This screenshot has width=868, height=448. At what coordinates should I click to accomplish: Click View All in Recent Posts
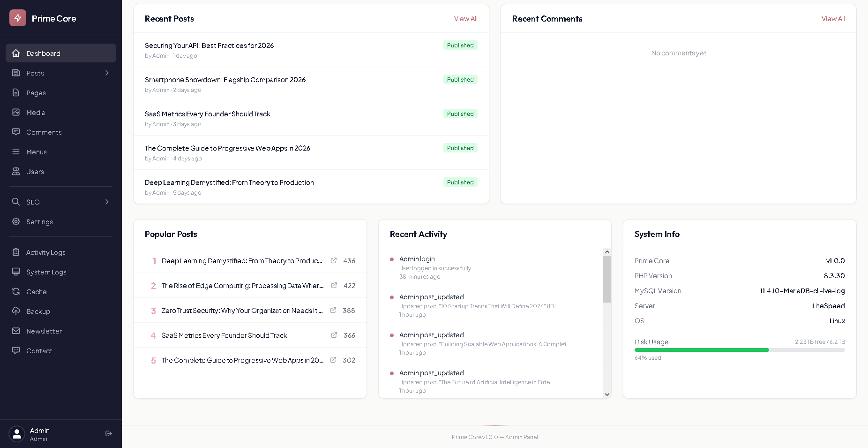pyautogui.click(x=465, y=19)
